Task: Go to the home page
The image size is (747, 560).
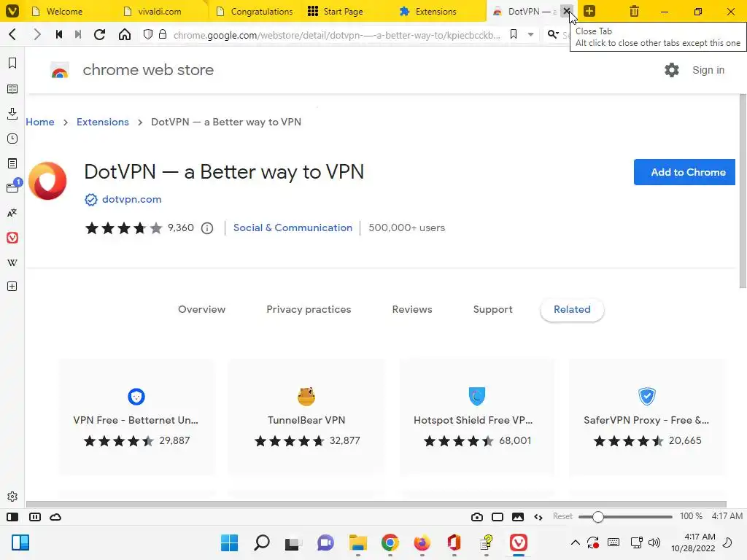Action: pyautogui.click(x=124, y=34)
